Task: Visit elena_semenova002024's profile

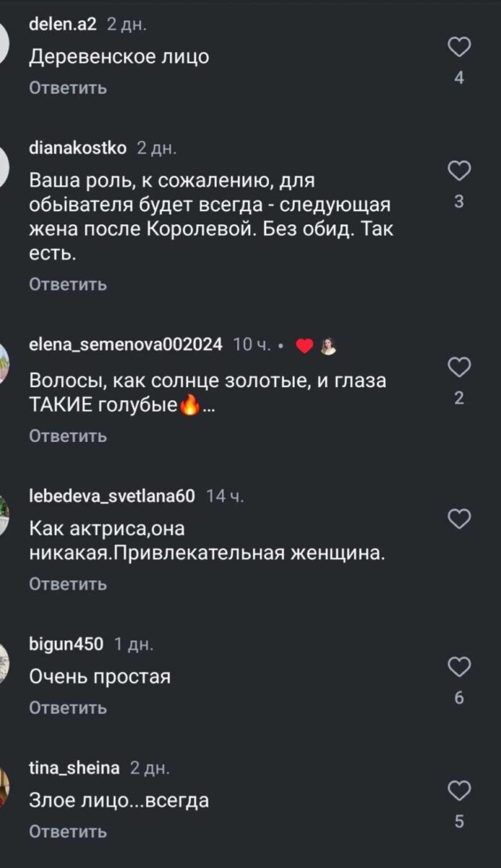Action: (x=125, y=345)
